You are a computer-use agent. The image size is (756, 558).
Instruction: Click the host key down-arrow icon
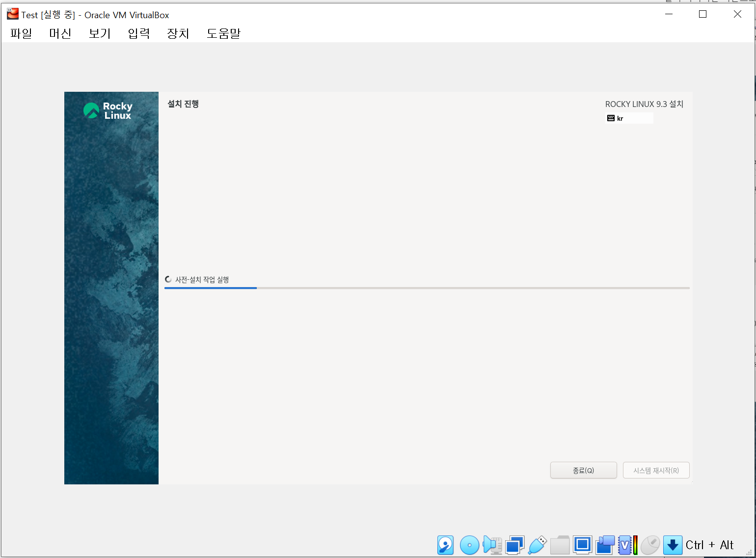click(x=673, y=545)
